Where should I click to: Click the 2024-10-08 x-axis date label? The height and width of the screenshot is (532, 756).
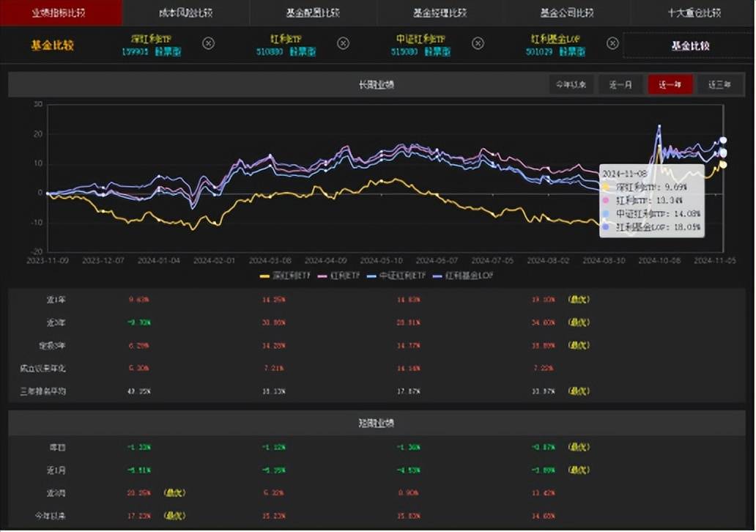pos(659,260)
